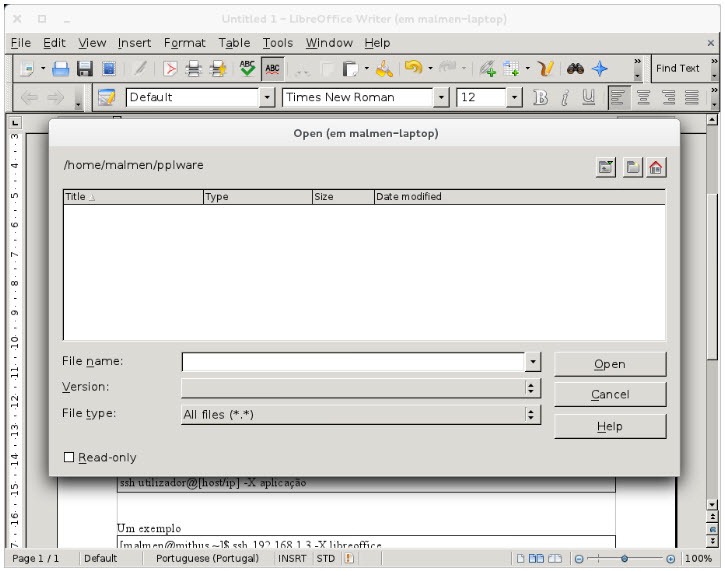
Task: Open the Edit menu
Action: [x=54, y=43]
